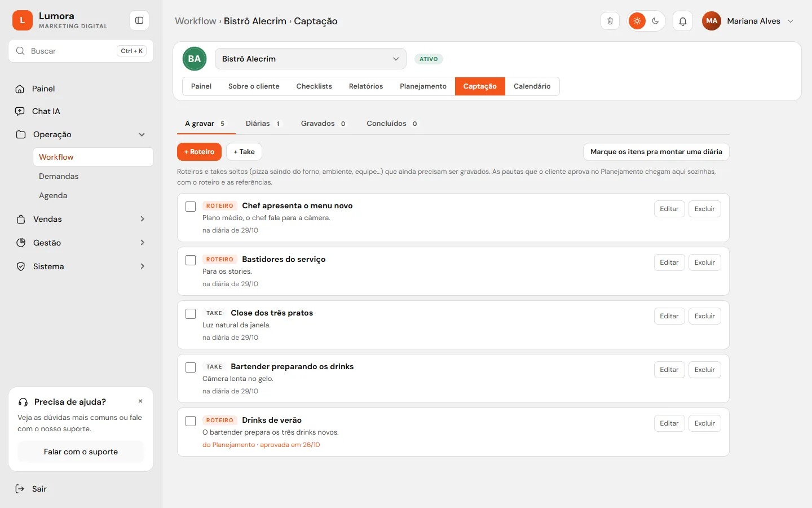
Task: Close the 'Precisa de ajuda?' card
Action: coord(140,401)
